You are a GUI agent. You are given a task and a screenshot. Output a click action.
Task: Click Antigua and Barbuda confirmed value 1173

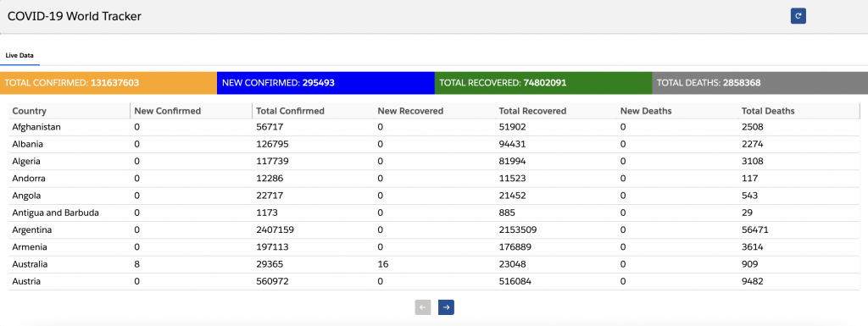266,213
